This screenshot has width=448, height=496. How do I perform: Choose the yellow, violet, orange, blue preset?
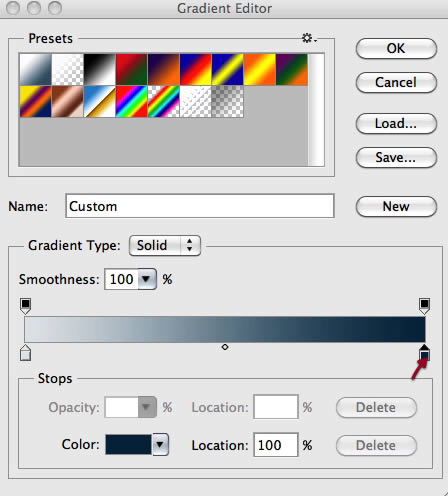click(x=35, y=102)
